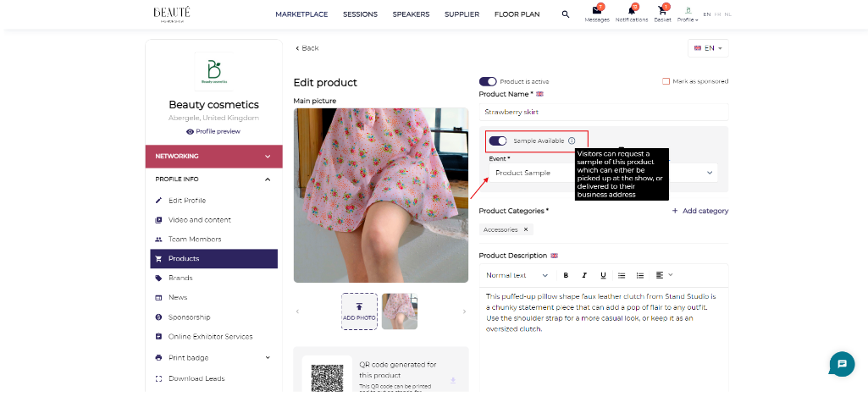The image size is (868, 419).
Task: Switch site language to NL
Action: click(727, 14)
